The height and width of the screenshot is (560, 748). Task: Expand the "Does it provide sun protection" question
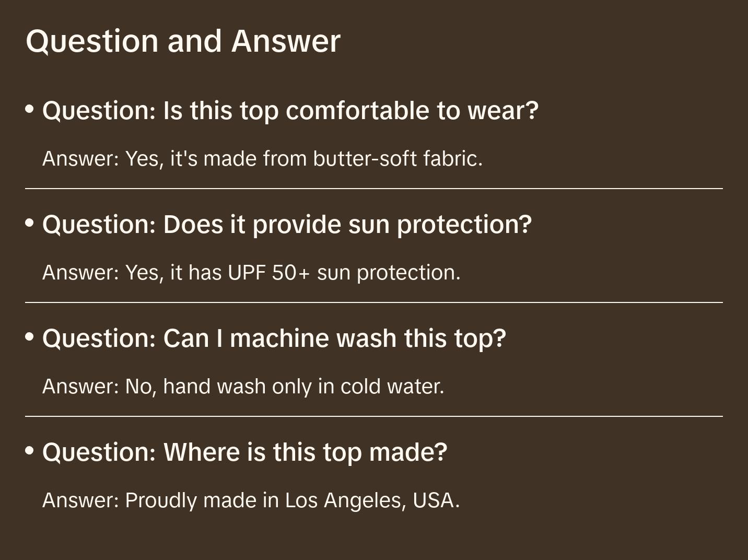287,225
